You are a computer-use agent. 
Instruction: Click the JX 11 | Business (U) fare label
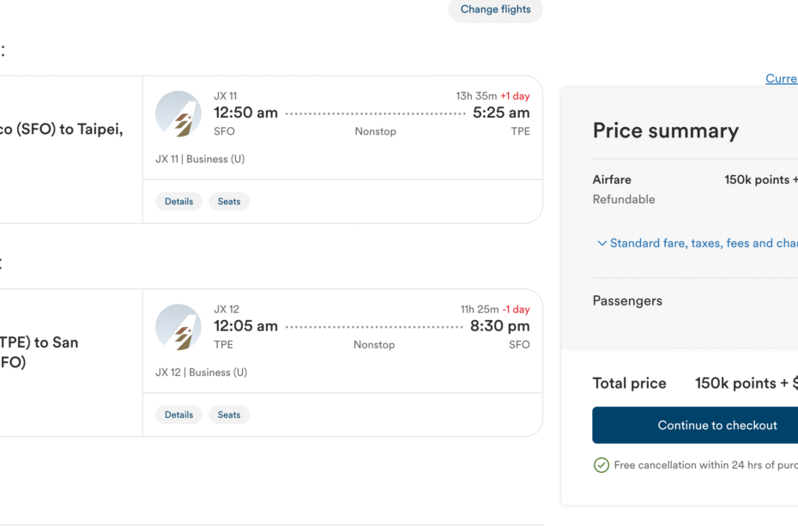200,160
